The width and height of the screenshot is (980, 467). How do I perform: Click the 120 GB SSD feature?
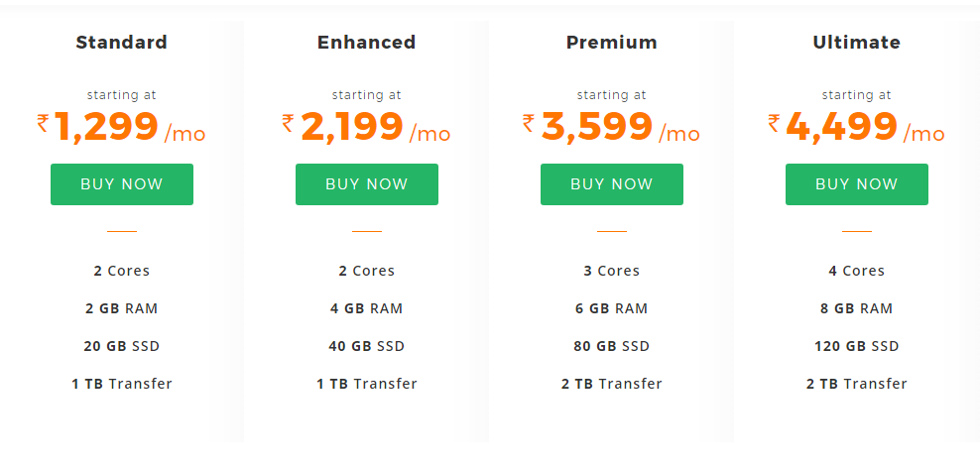tap(856, 346)
